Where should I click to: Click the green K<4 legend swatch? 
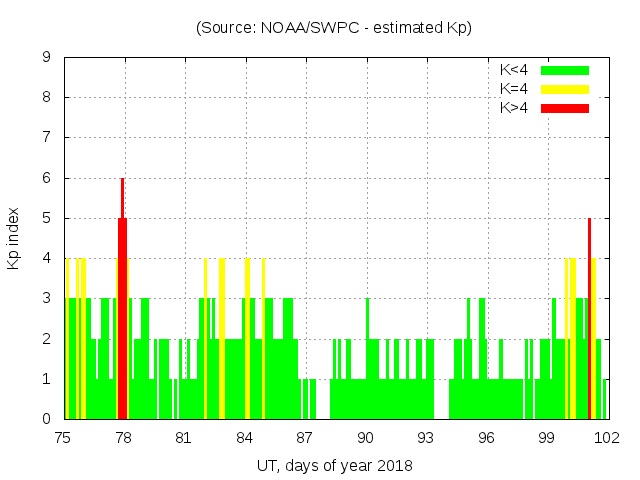565,70
